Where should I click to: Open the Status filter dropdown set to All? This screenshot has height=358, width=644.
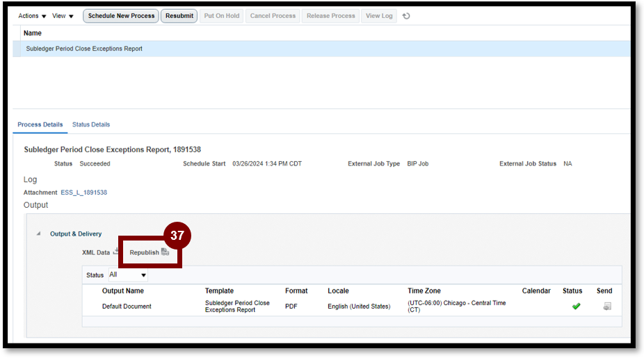click(x=128, y=275)
